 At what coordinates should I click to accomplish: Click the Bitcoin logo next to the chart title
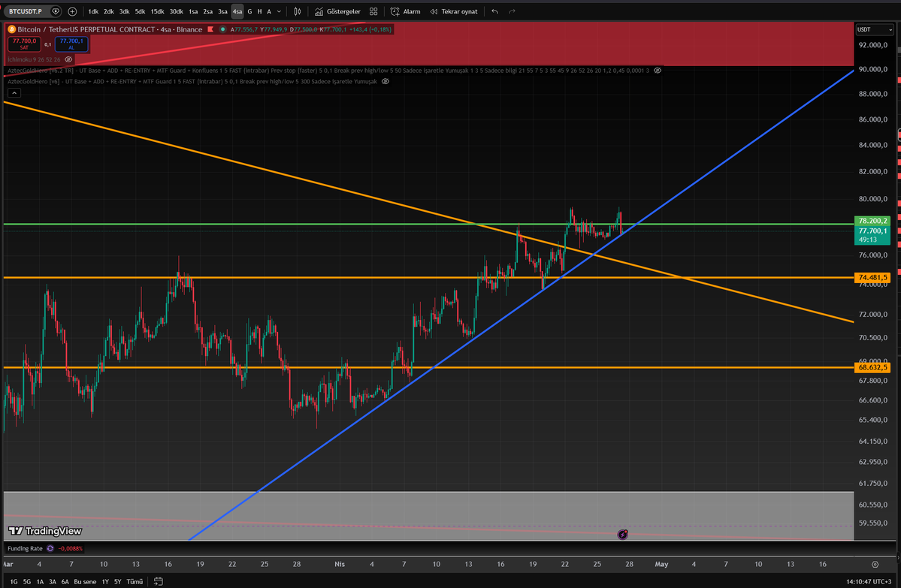11,29
